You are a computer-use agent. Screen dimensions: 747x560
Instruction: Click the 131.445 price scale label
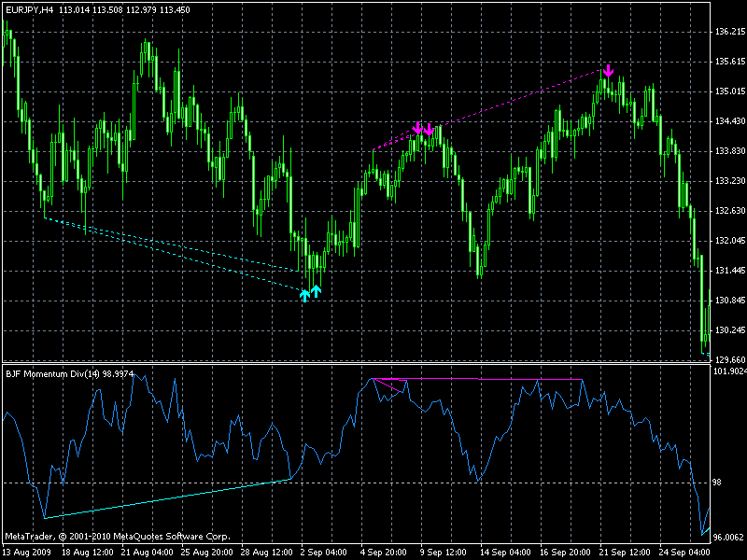(730, 271)
